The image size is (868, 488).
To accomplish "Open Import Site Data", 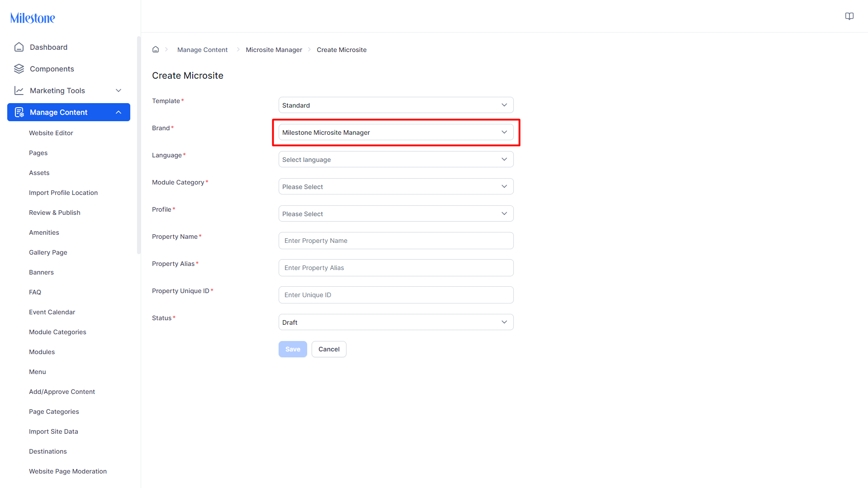I will (53, 431).
